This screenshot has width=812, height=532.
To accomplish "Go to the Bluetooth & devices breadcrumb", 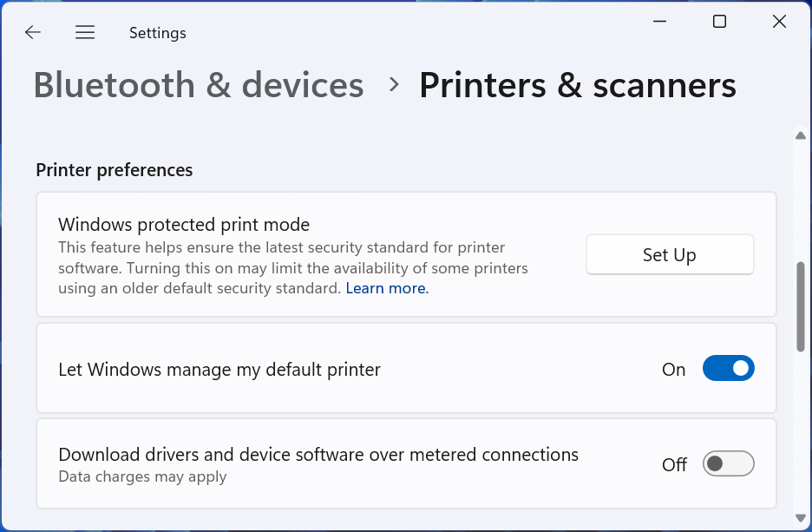I will pos(199,85).
